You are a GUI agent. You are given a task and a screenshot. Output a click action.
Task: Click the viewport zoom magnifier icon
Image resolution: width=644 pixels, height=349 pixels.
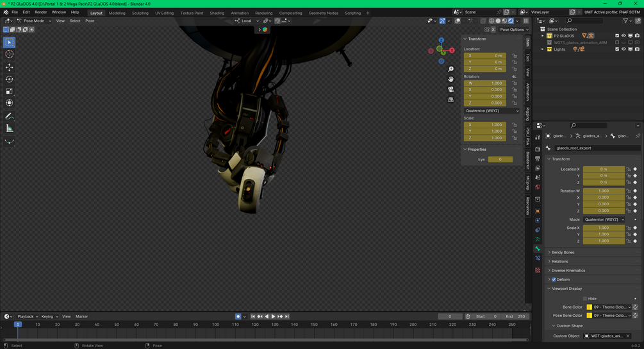(x=450, y=69)
